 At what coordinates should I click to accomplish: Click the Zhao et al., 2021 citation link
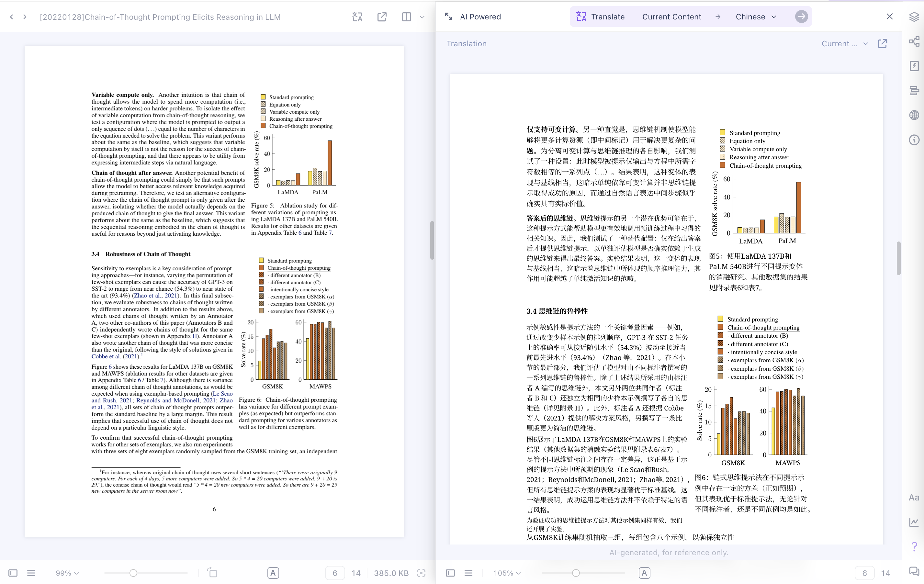coord(155,296)
